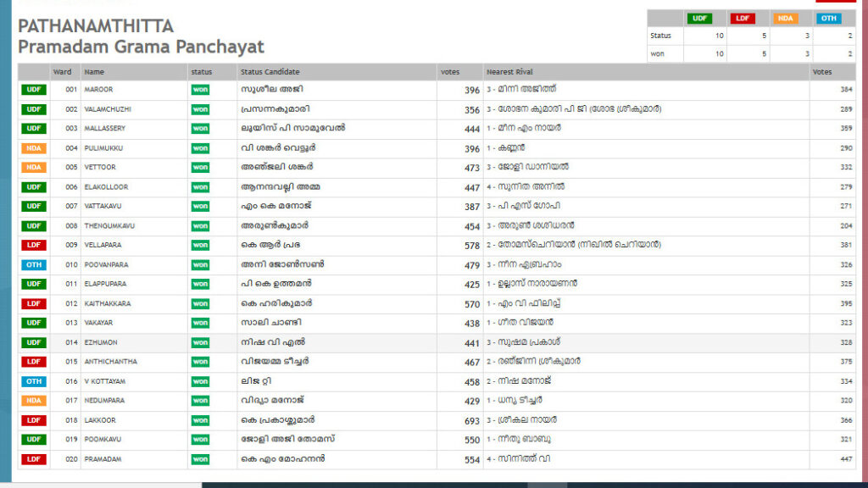Open the PRAMADAM ward 020 name
This screenshot has height=488, width=868.
pos(103,459)
